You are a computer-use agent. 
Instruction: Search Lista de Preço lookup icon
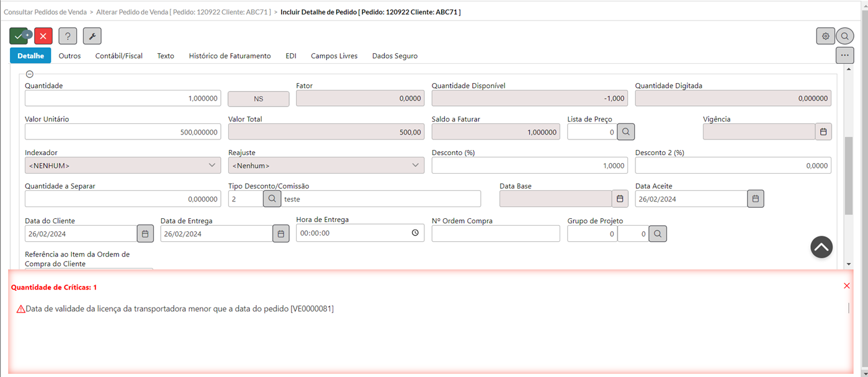coord(626,131)
